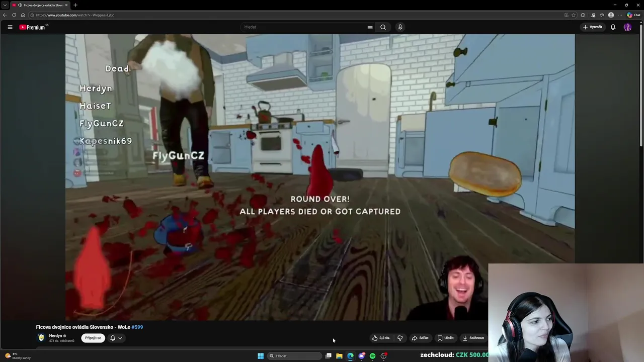Expand the subscription notification dropdown arrow

point(120,338)
